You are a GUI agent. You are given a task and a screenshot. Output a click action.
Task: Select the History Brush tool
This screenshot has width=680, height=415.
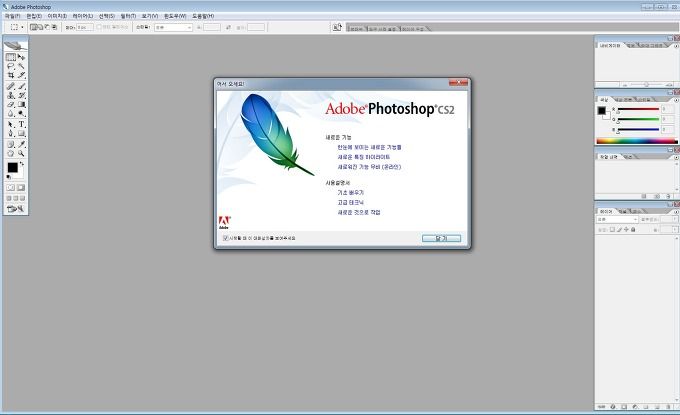pyautogui.click(x=21, y=95)
